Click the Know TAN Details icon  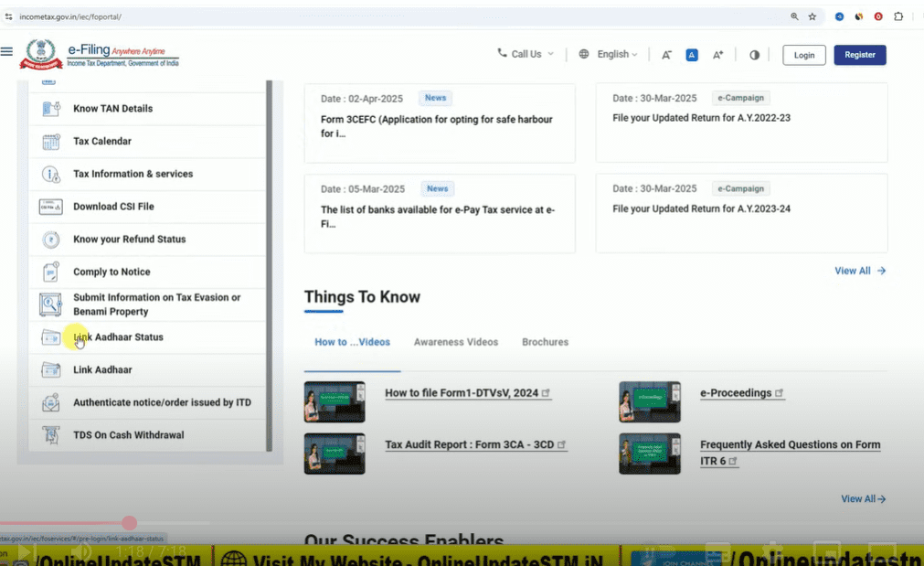point(50,109)
